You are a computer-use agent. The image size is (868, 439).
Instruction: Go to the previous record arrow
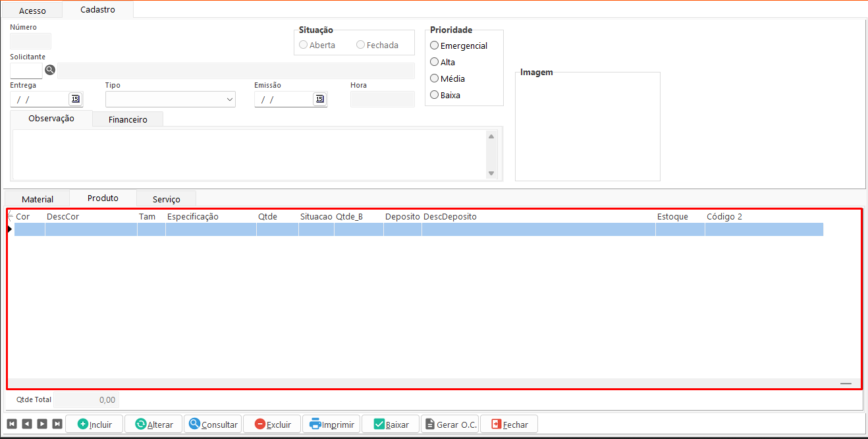click(x=27, y=424)
